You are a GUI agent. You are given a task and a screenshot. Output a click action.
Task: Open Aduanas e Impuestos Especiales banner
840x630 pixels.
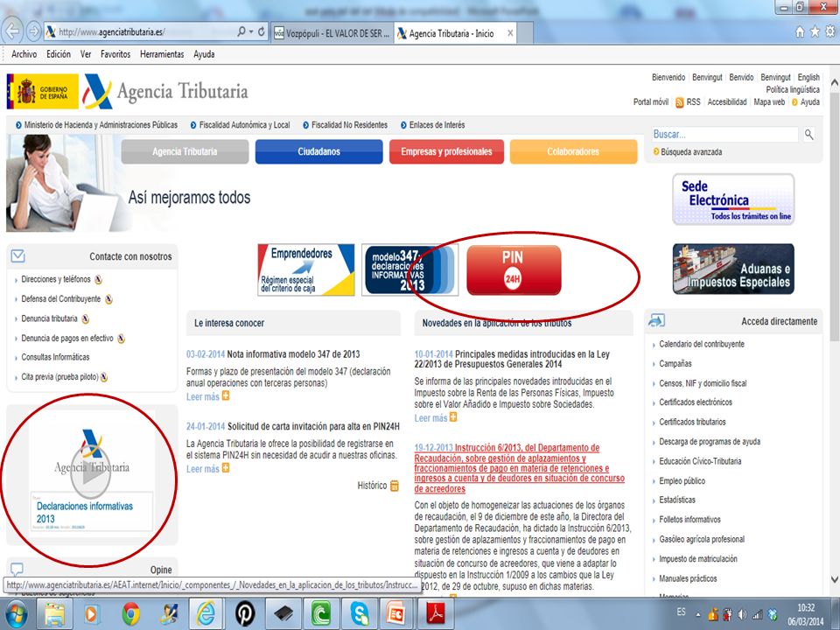click(733, 269)
